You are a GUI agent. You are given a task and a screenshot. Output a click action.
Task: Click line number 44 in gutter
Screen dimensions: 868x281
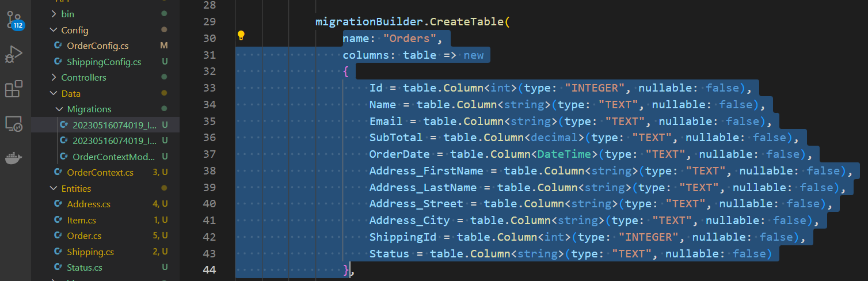(x=210, y=269)
